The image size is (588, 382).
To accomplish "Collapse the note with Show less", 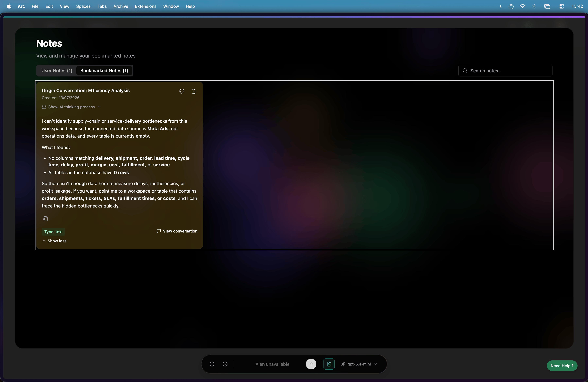I will click(x=54, y=241).
